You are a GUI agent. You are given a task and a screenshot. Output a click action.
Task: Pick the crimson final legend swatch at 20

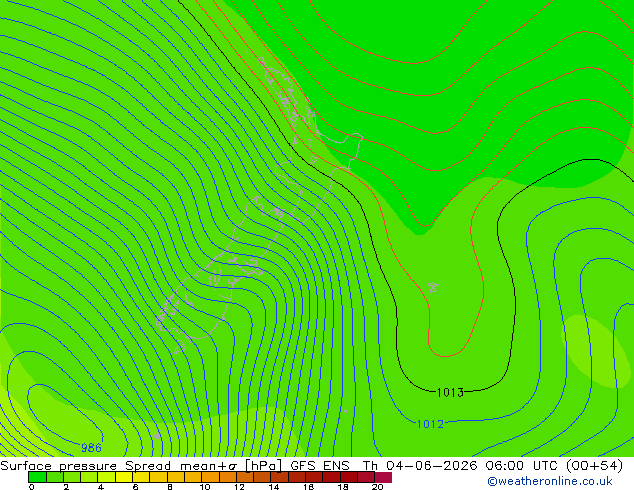(x=383, y=477)
